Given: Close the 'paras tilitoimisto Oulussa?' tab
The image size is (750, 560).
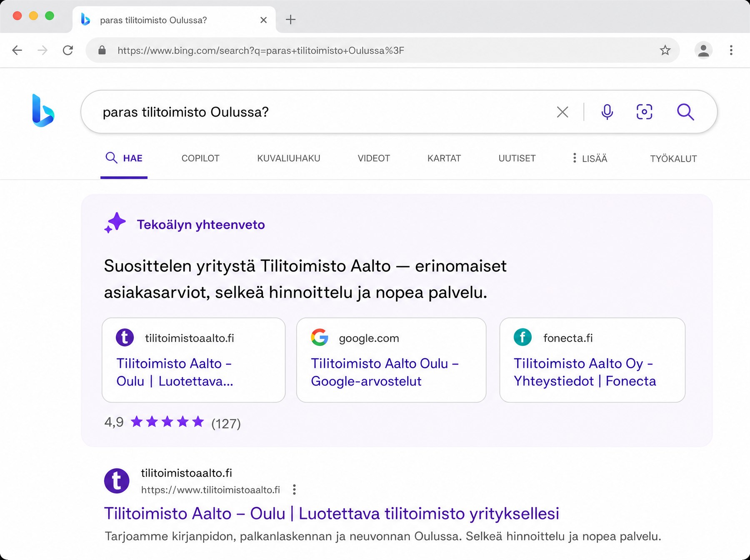Looking at the screenshot, I should [263, 20].
